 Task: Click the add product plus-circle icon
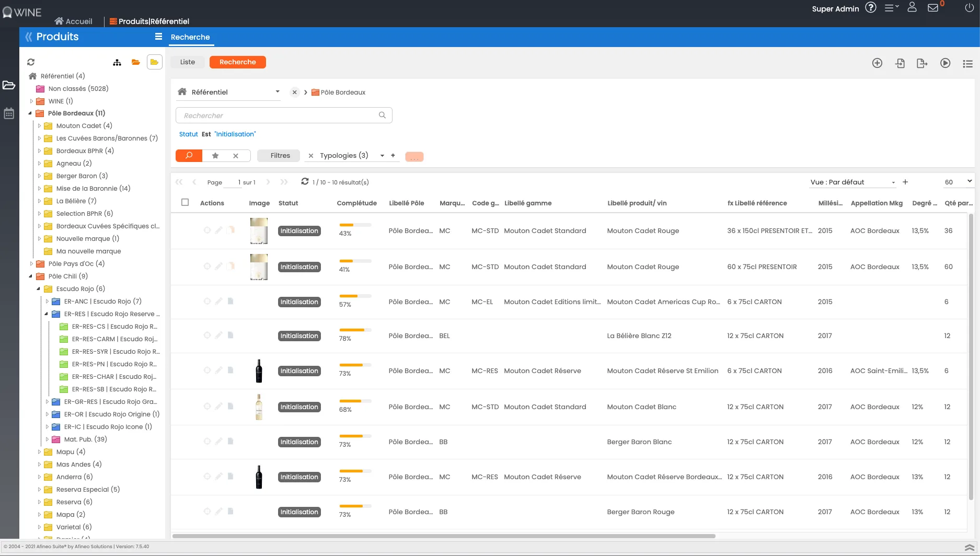tap(877, 63)
